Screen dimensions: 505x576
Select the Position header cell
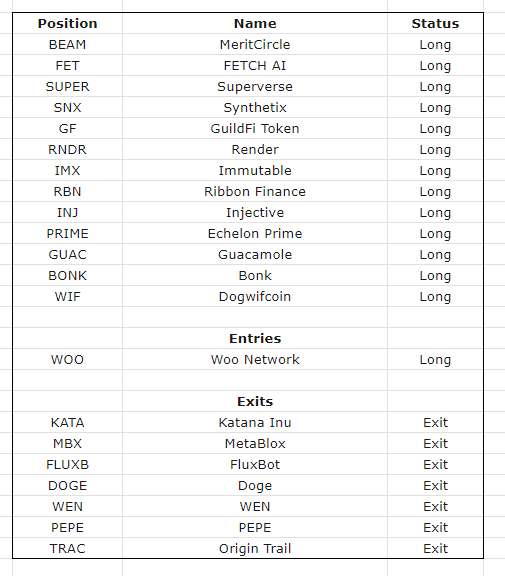tap(68, 24)
